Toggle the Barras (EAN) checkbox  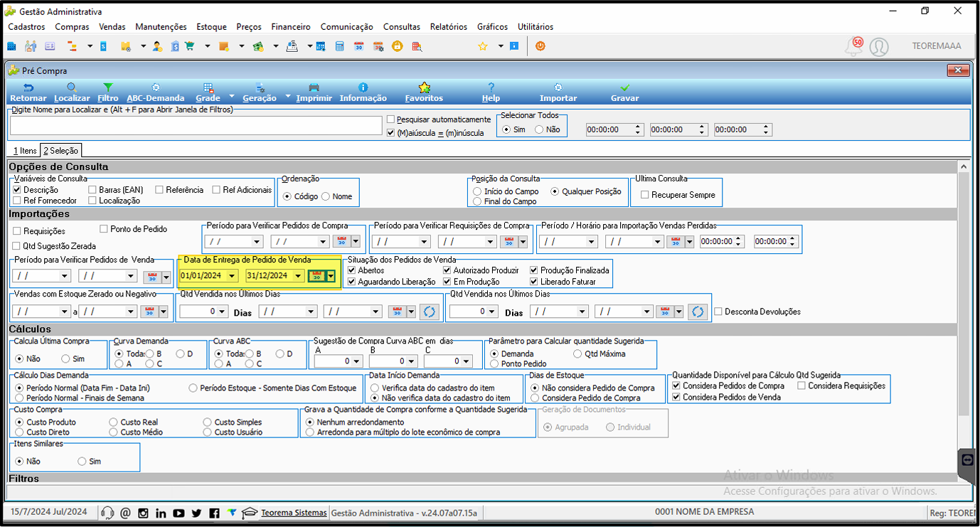point(93,190)
